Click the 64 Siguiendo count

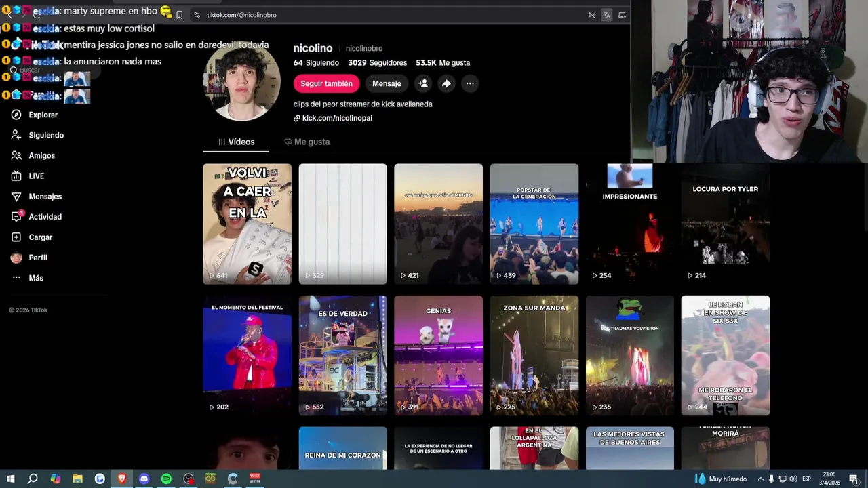[x=316, y=62]
